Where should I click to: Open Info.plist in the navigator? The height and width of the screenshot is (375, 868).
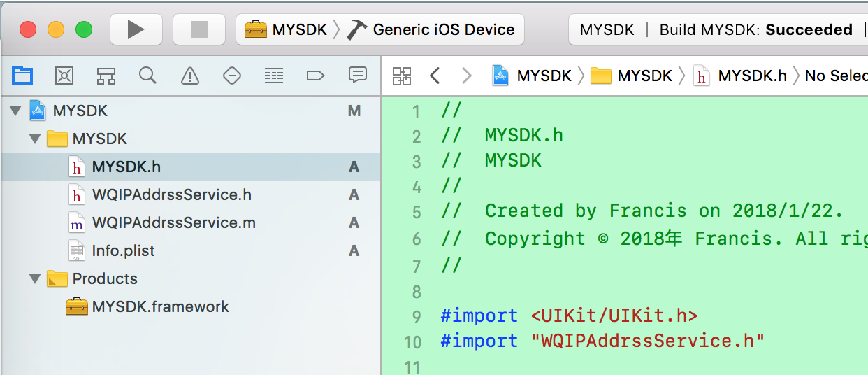click(190, 250)
